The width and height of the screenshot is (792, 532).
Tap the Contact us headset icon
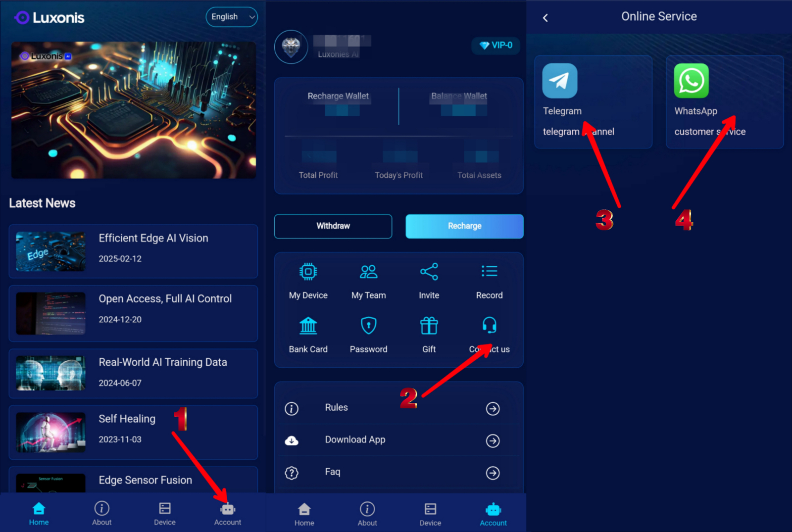pos(489,325)
